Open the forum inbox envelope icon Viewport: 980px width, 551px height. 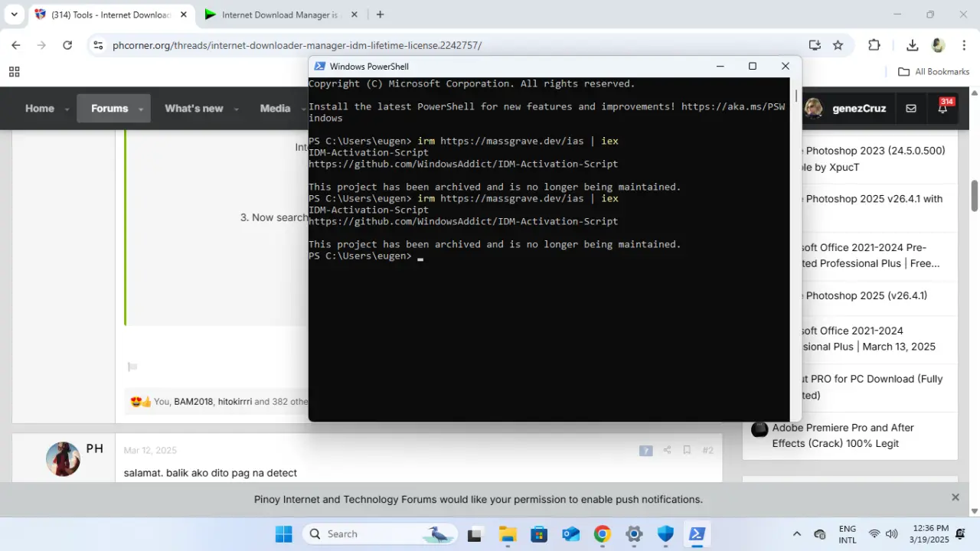(911, 109)
